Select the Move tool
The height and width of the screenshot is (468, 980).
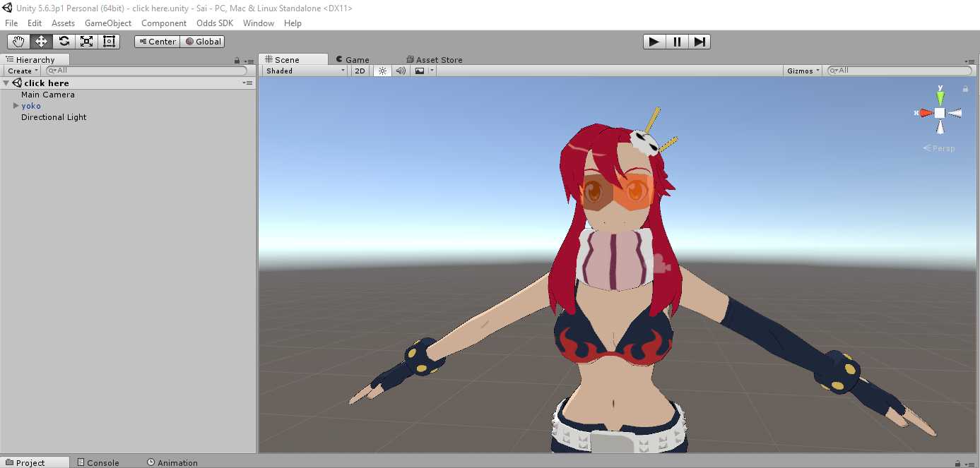click(41, 42)
